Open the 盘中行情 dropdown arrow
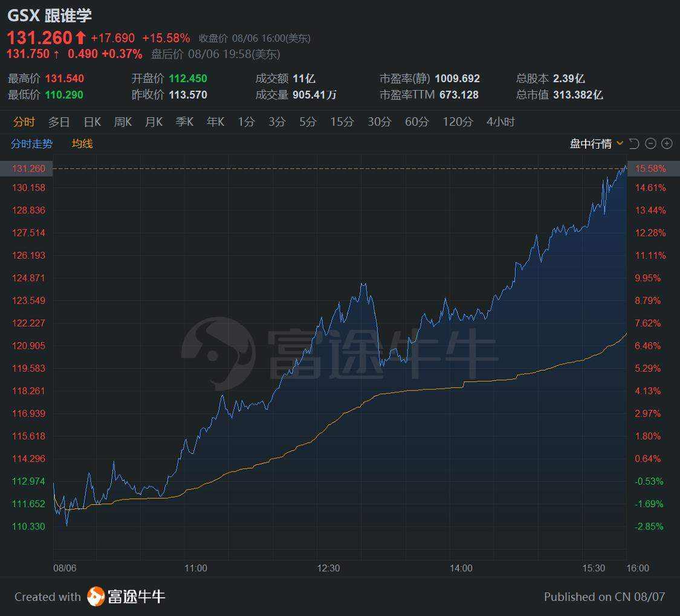This screenshot has width=680, height=616. click(620, 143)
